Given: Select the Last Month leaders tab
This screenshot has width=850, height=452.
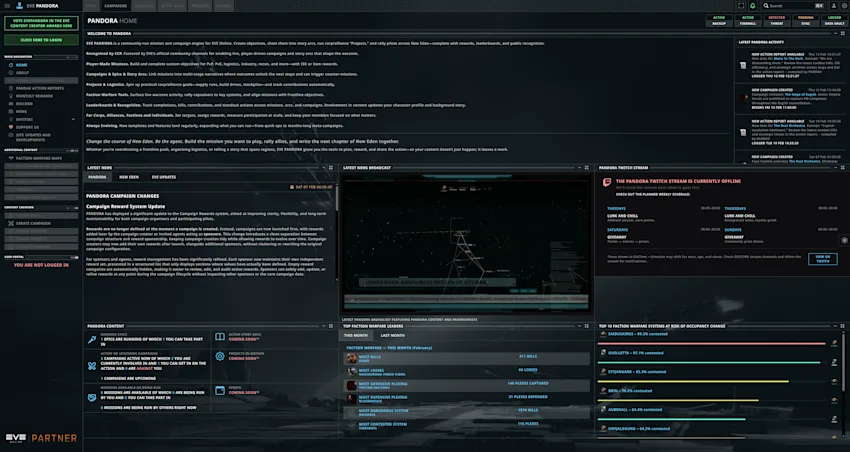Looking at the screenshot, I should 392,335.
